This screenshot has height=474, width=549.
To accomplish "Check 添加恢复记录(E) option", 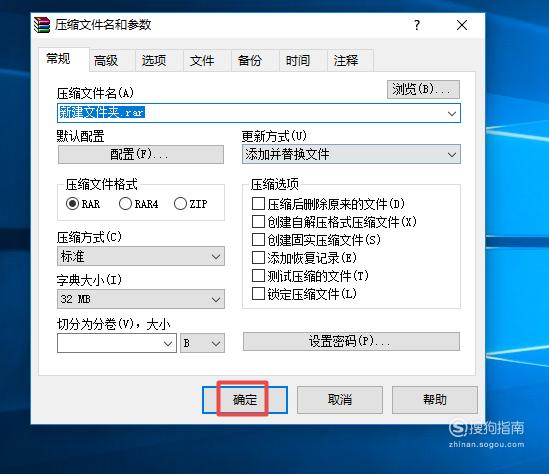I will (x=258, y=258).
